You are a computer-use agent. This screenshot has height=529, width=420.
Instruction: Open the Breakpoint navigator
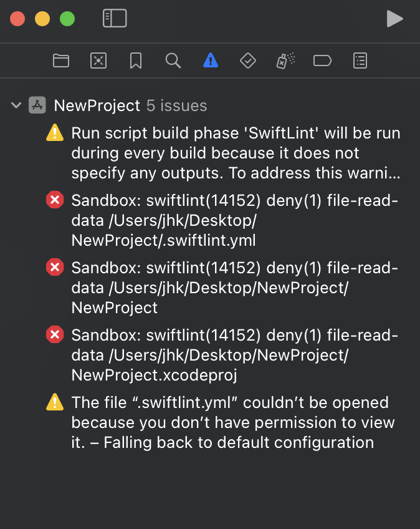coord(323,61)
